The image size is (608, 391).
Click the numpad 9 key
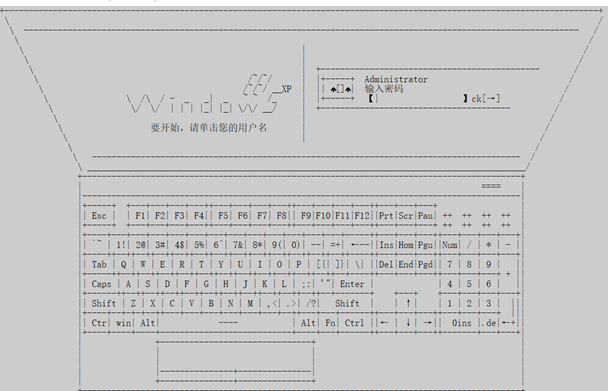[x=489, y=264]
